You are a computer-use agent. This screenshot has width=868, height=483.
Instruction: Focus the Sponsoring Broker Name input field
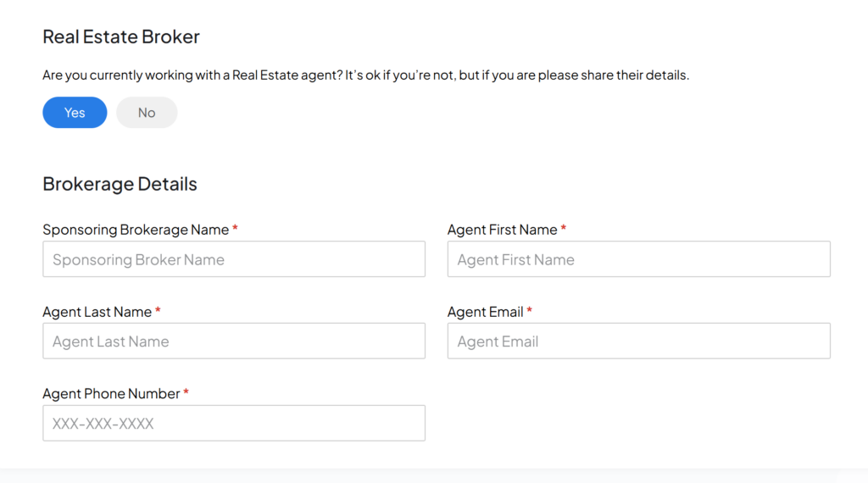[x=234, y=259]
